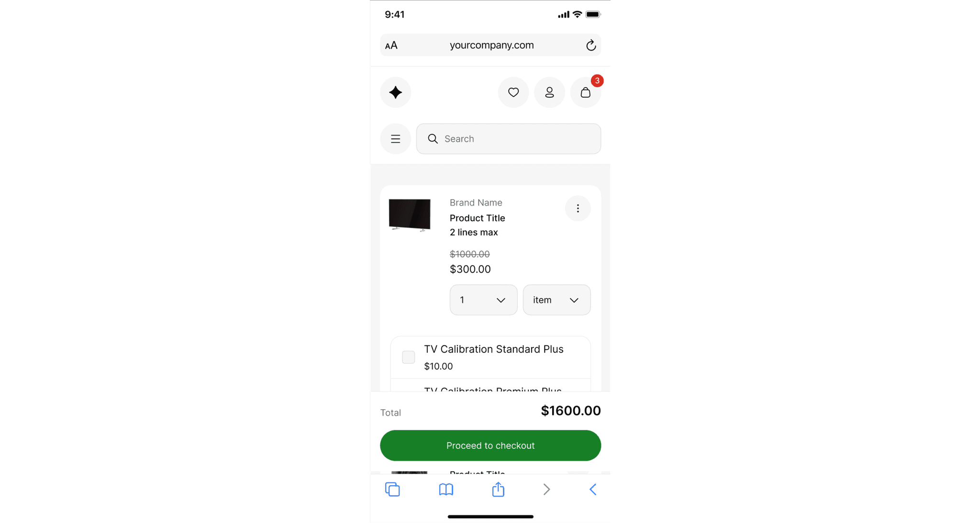Select the yourcompany.com address bar
The image size is (980, 523).
(490, 44)
